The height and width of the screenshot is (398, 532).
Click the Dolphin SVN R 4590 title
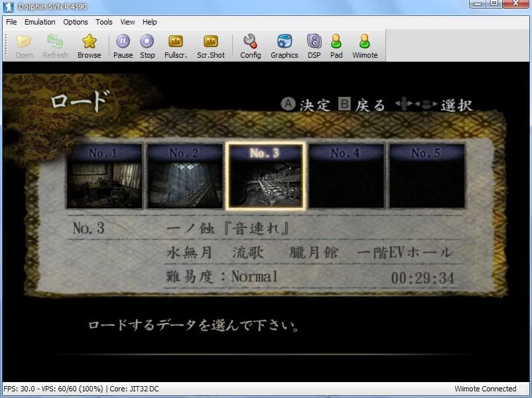click(52, 7)
